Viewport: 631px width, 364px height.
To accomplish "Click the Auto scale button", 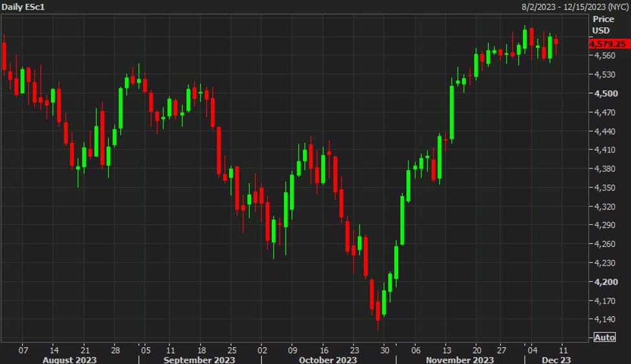I will 604,337.
